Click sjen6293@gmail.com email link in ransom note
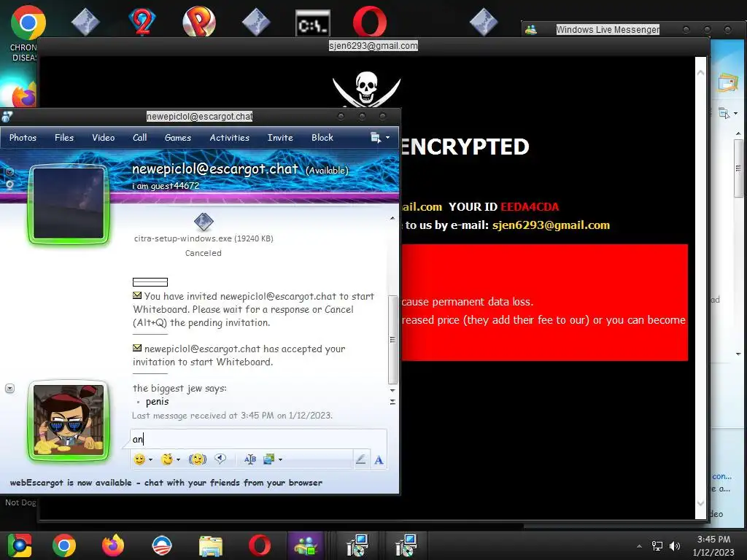 tap(551, 225)
